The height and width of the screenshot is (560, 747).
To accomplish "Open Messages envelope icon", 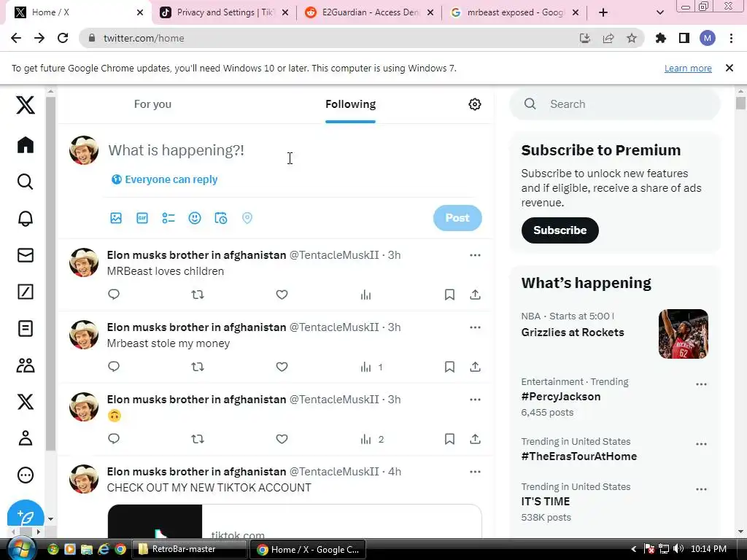I will pyautogui.click(x=26, y=255).
